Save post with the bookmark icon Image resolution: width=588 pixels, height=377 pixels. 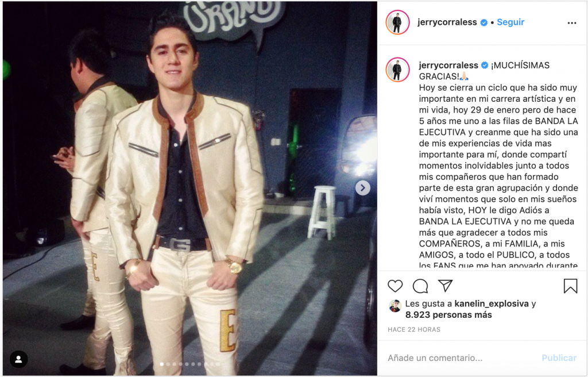(570, 286)
